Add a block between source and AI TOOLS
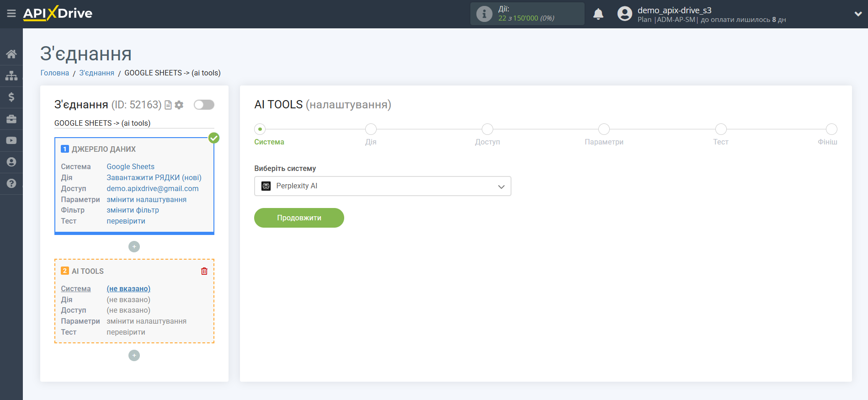Screen dimensions: 868x400 [x=134, y=247]
